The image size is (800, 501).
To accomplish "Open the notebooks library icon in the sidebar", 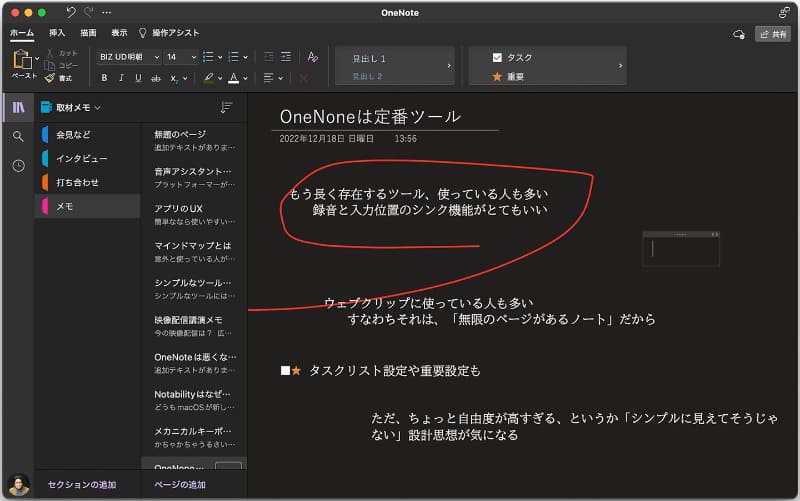I will (18, 107).
